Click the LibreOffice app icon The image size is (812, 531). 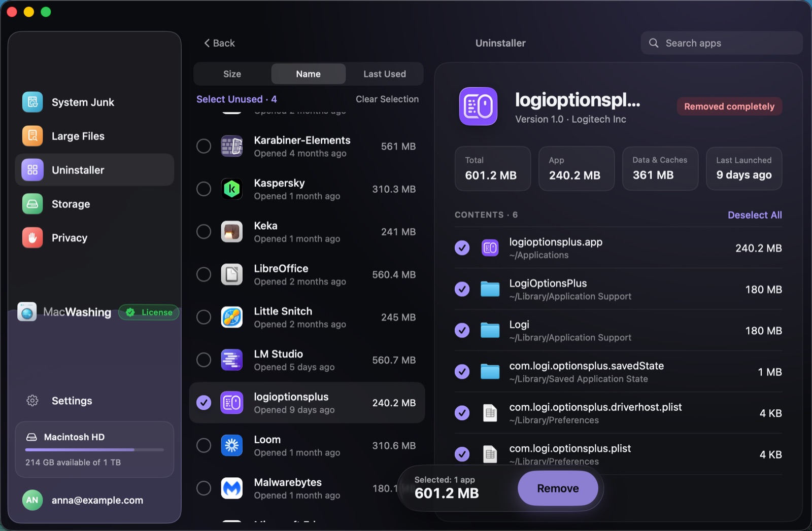pos(232,274)
